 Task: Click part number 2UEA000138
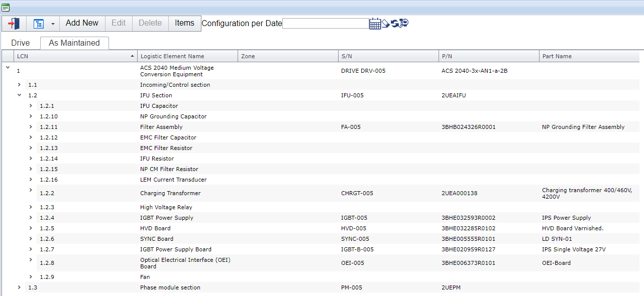point(460,193)
